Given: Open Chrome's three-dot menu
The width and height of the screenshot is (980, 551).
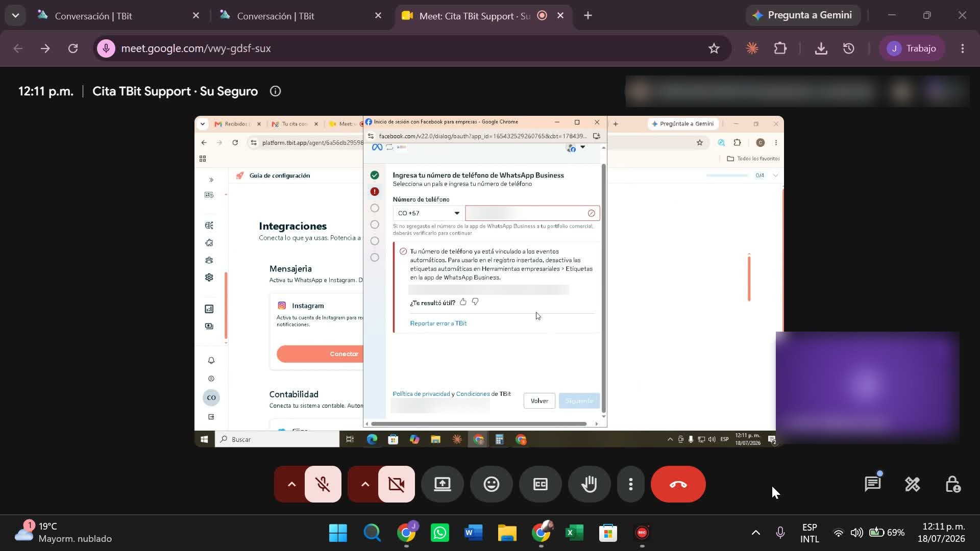Looking at the screenshot, I should 963,48.
